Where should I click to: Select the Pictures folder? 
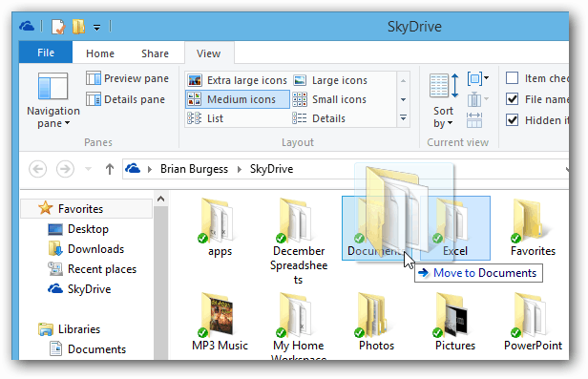[x=455, y=322]
